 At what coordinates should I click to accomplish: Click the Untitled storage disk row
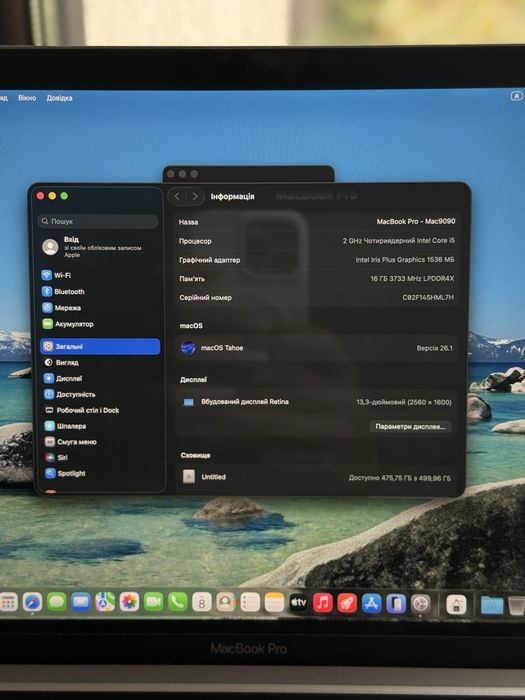[316, 477]
